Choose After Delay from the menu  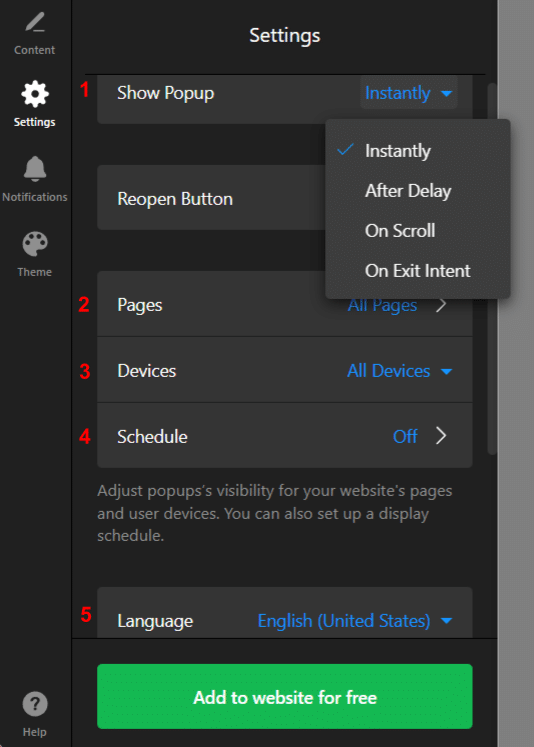tap(408, 191)
